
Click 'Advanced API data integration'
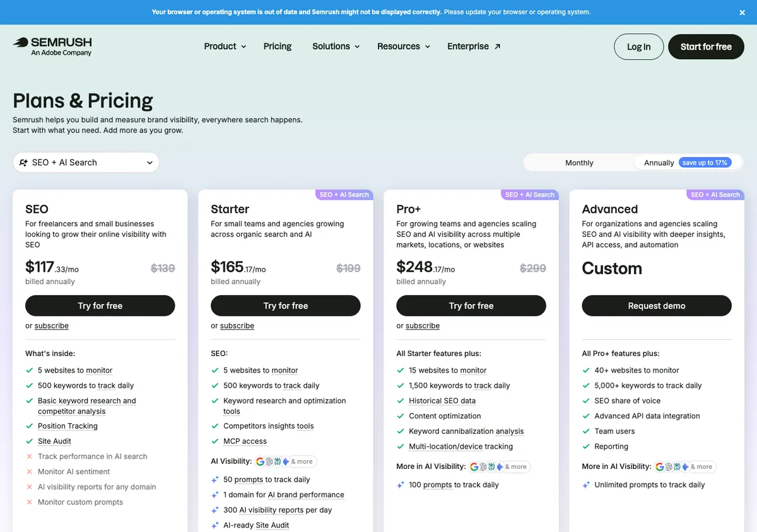pyautogui.click(x=647, y=416)
